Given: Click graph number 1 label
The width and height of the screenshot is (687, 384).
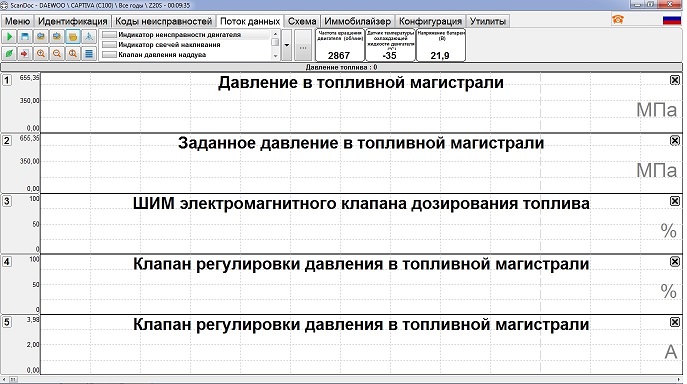Looking at the screenshot, I should pyautogui.click(x=7, y=80).
